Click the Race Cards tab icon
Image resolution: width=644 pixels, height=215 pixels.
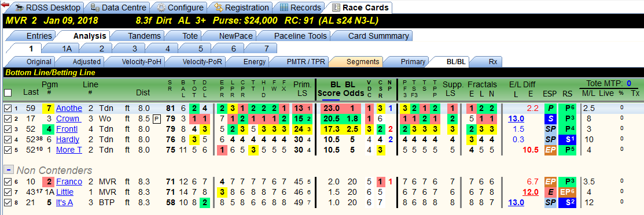(336, 8)
